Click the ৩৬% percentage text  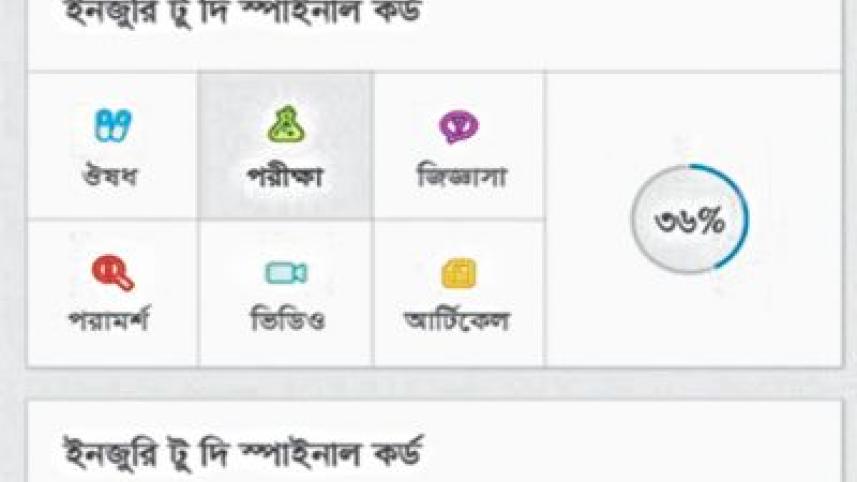click(x=690, y=221)
